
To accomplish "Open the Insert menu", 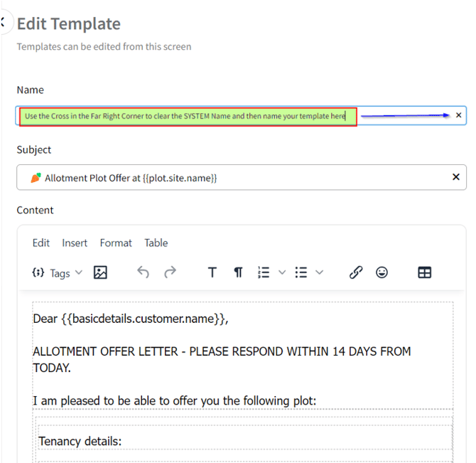I will click(x=75, y=243).
